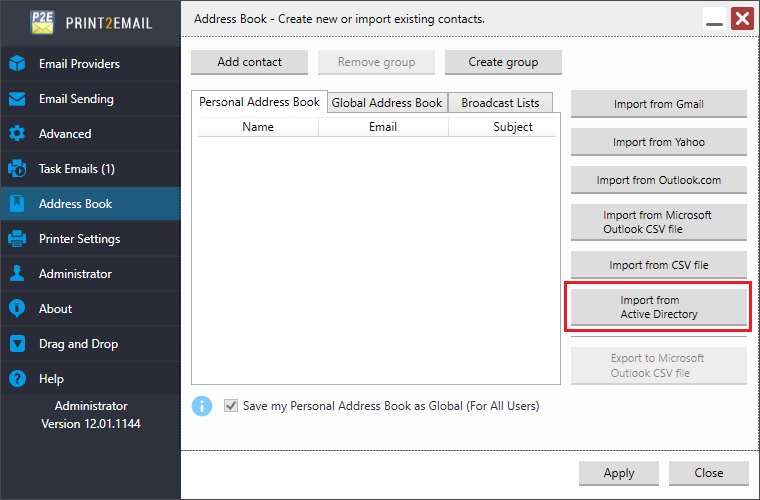Click the blue info icon beside the checkbox
760x500 pixels.
click(202, 406)
